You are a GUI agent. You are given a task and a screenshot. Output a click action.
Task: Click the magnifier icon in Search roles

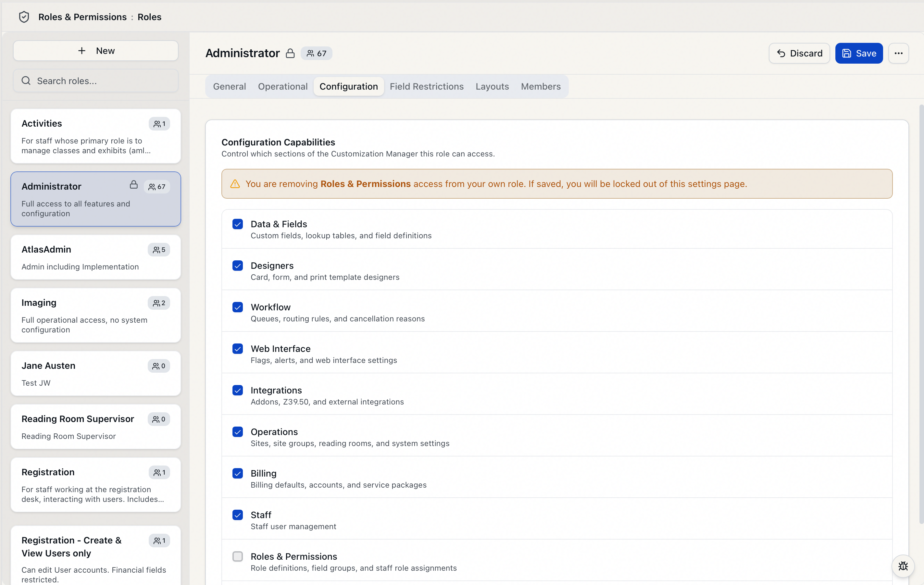[26, 81]
